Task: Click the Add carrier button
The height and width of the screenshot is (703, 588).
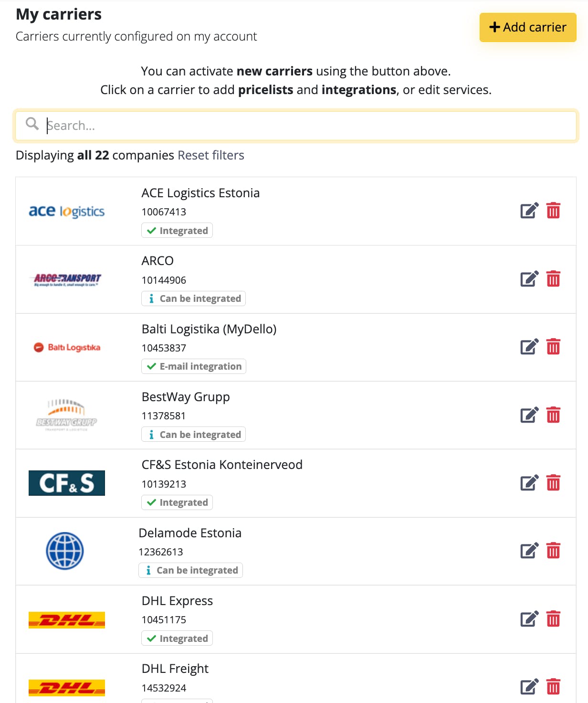Action: [528, 27]
